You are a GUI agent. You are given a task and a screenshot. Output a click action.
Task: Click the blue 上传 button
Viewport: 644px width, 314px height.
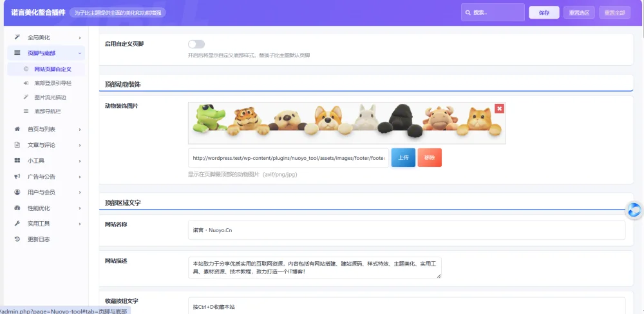(403, 158)
